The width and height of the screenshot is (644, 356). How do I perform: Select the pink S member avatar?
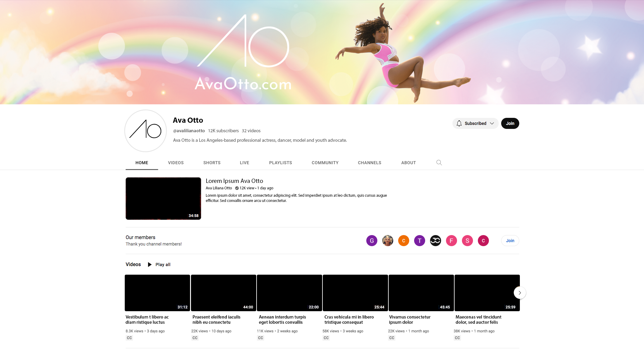tap(467, 241)
